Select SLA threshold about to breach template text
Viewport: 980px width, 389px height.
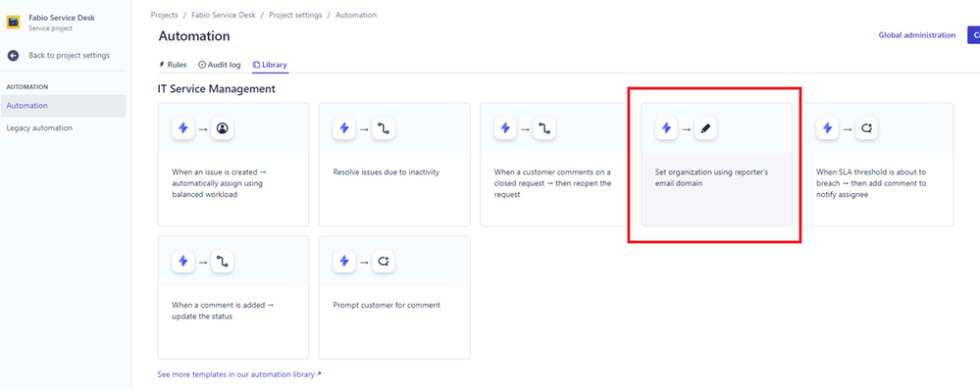click(872, 183)
